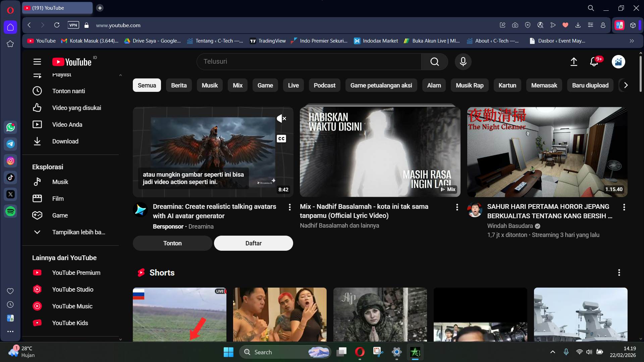Open the hamburger guide menu

[x=37, y=62]
